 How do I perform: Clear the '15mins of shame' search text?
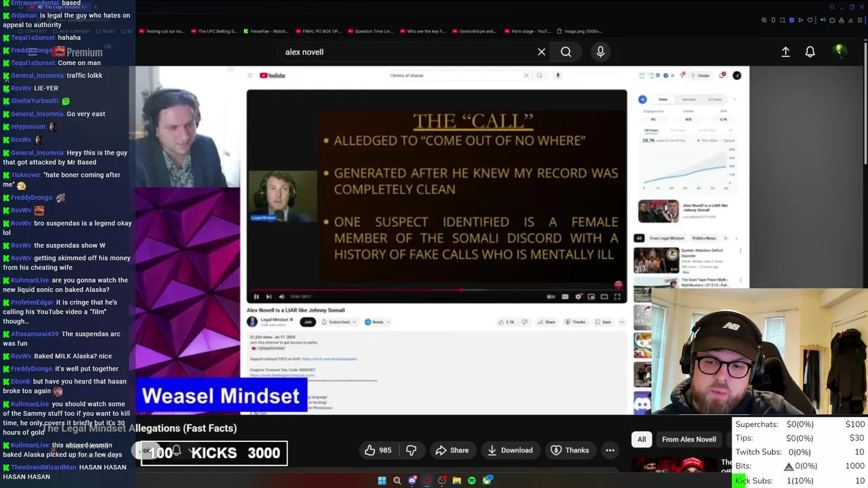coord(526,75)
